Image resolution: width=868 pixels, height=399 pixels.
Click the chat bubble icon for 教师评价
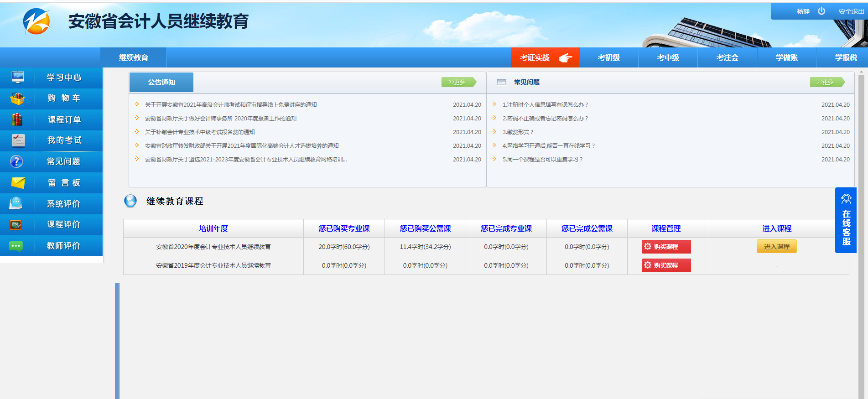[x=16, y=246]
